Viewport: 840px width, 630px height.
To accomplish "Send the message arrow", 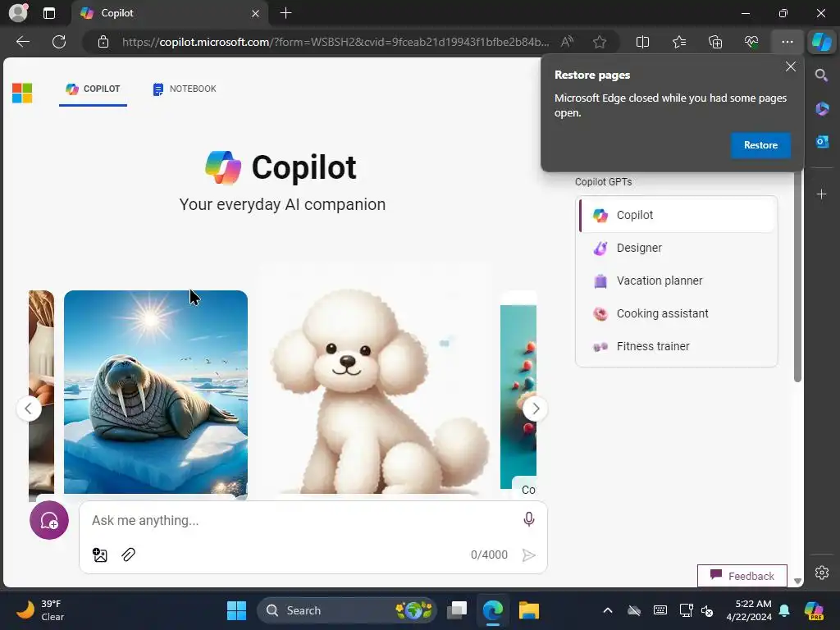I will click(x=529, y=555).
